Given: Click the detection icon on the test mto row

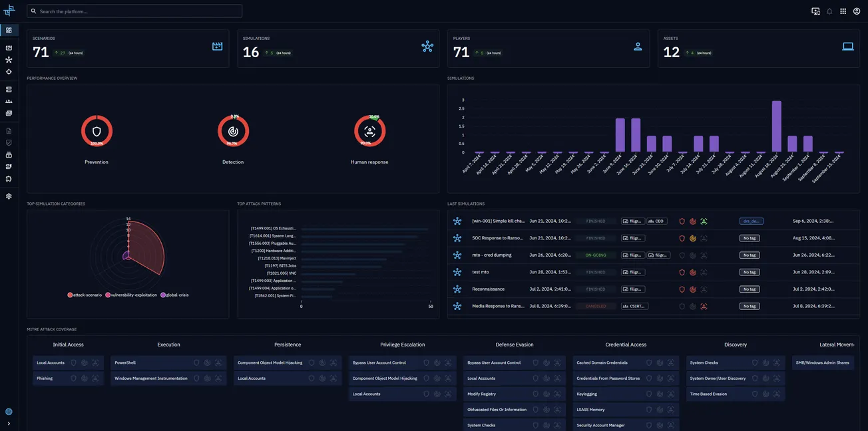Looking at the screenshot, I should [x=692, y=271].
